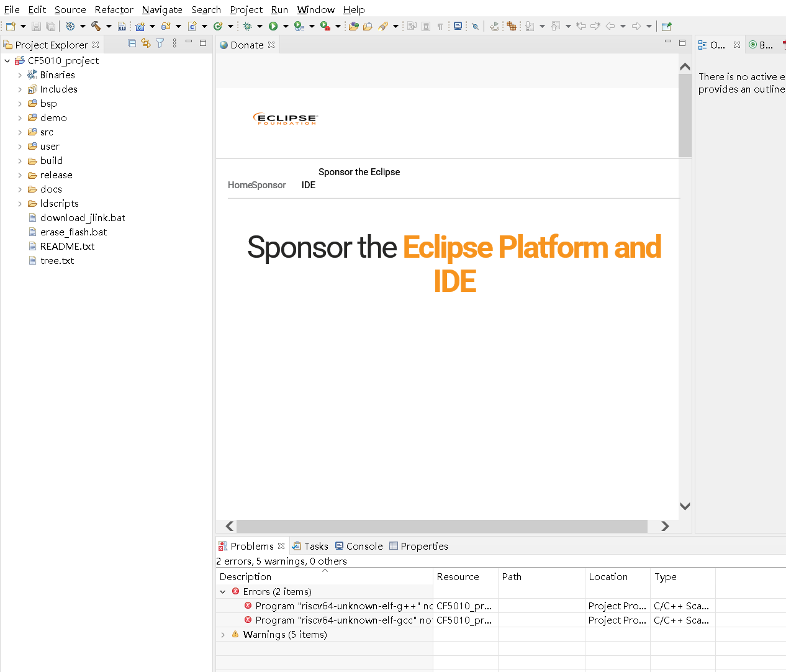Close the Donate editor tab
Viewport: 786px width, 672px height.
pyautogui.click(x=271, y=45)
